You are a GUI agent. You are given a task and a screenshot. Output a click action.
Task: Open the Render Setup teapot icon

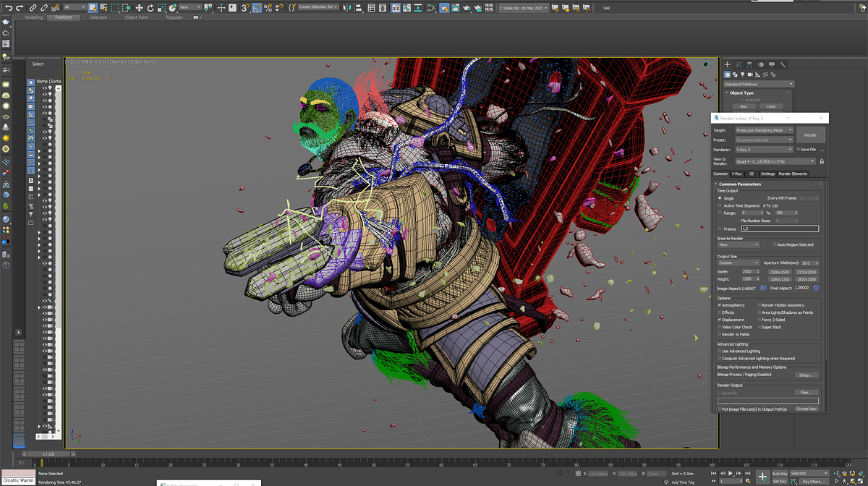pyautogui.click(x=443, y=7)
